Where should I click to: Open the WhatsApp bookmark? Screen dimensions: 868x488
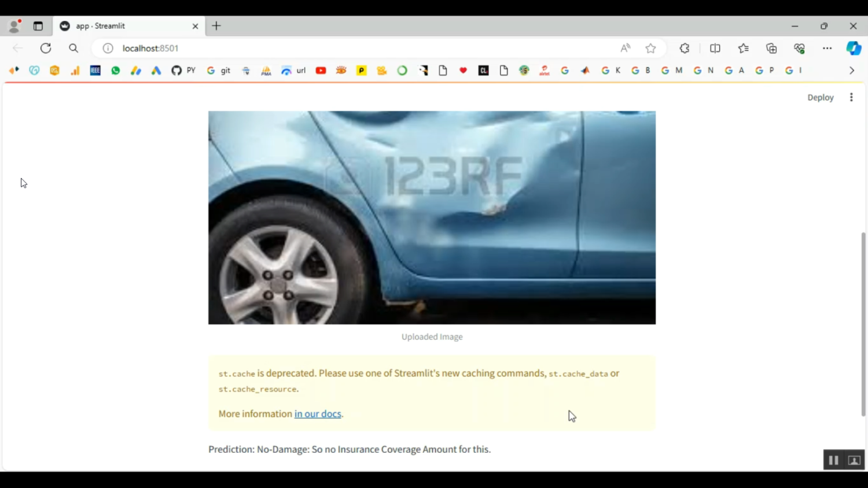click(116, 71)
